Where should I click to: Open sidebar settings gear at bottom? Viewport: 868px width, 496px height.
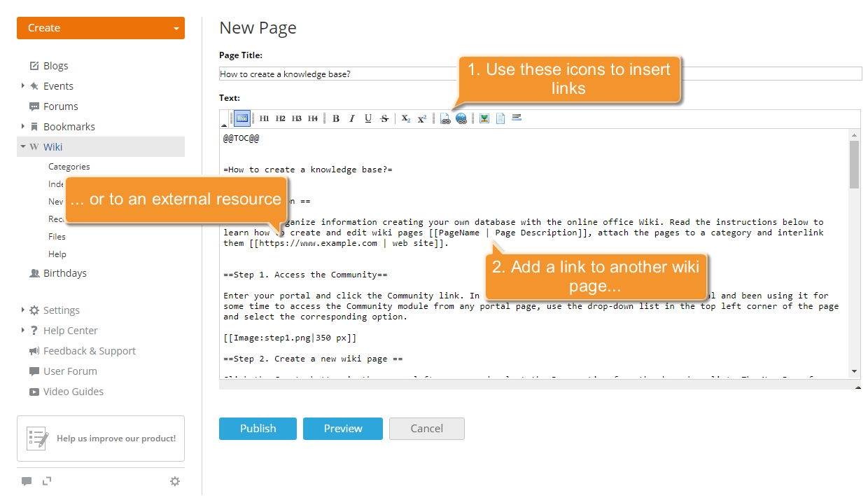point(175,481)
